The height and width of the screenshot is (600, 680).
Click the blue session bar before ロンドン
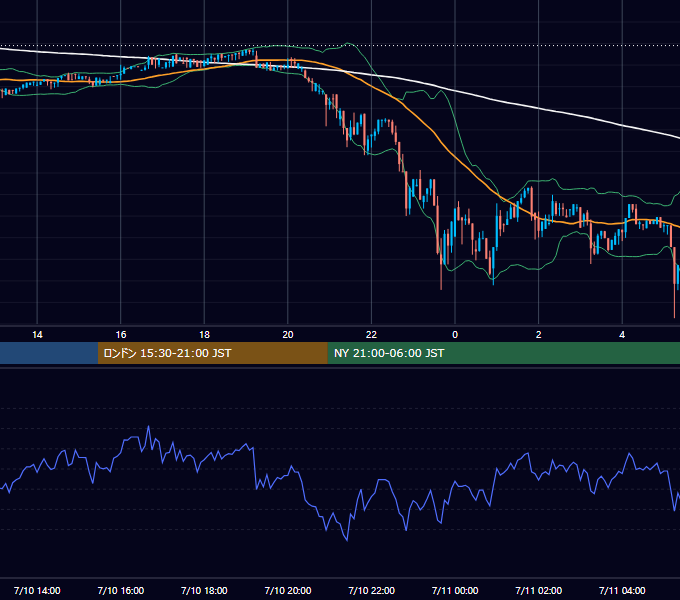[49, 353]
